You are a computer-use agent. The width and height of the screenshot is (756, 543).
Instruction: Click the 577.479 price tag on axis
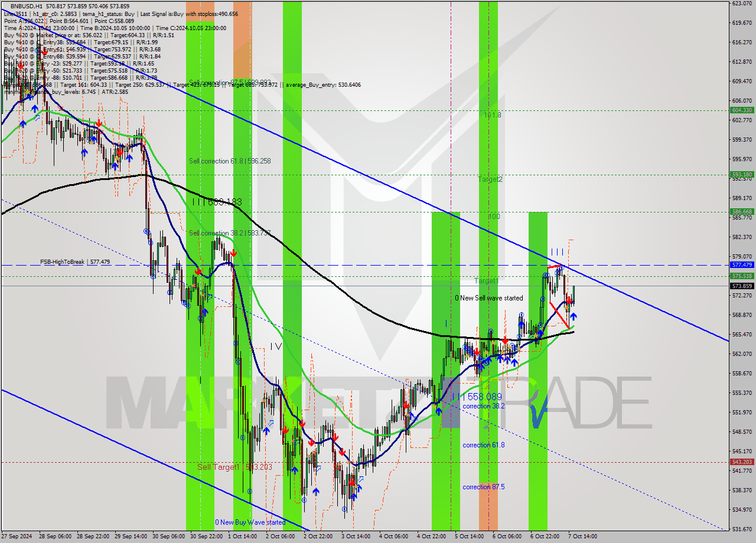point(742,265)
